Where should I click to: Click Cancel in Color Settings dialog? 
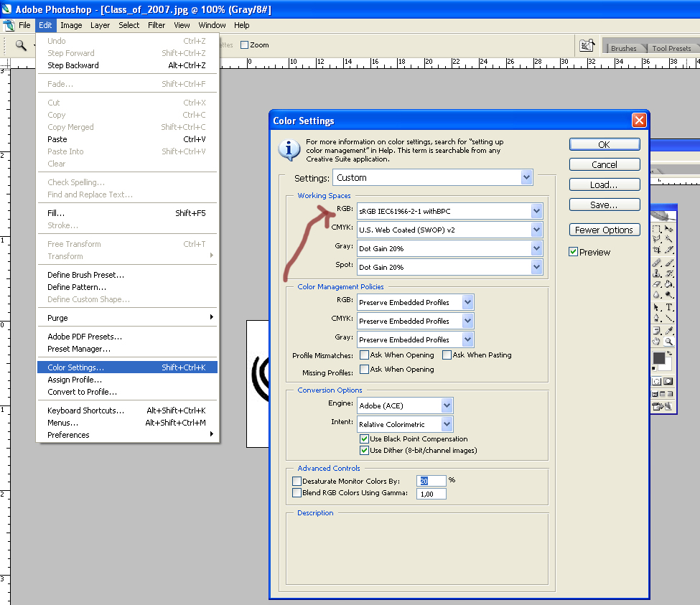(605, 164)
